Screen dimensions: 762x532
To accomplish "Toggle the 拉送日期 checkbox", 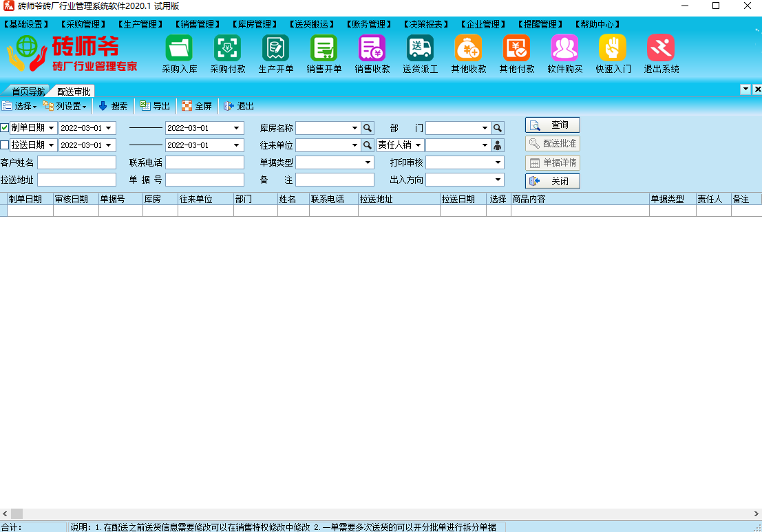I will 5,145.
